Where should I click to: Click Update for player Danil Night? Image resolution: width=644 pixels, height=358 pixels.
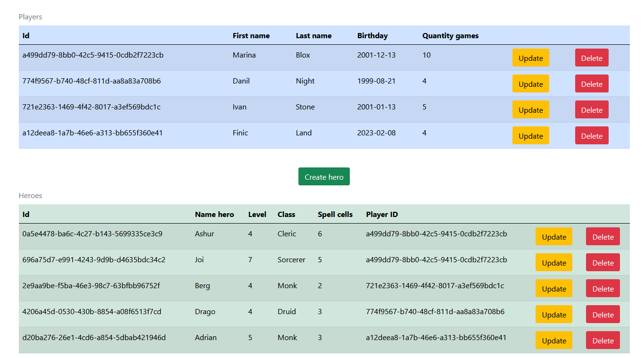530,83
